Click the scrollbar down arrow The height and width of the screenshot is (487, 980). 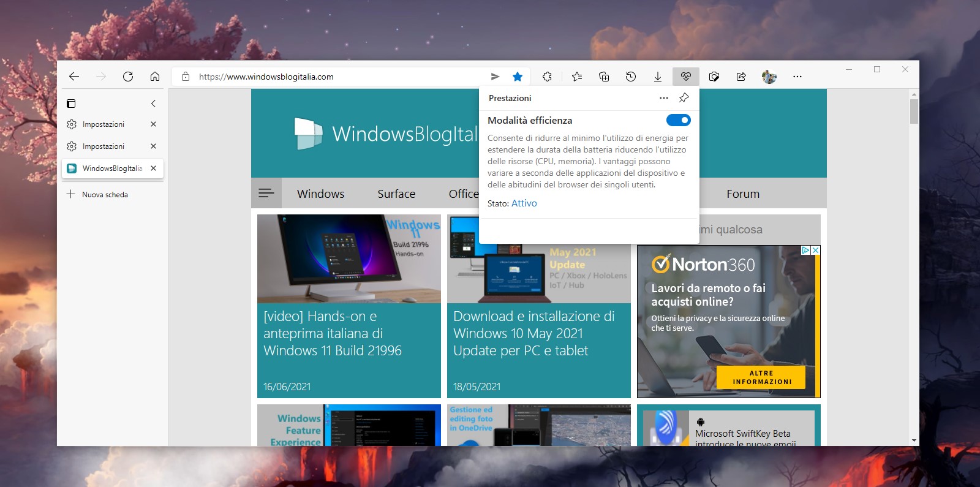pos(914,440)
